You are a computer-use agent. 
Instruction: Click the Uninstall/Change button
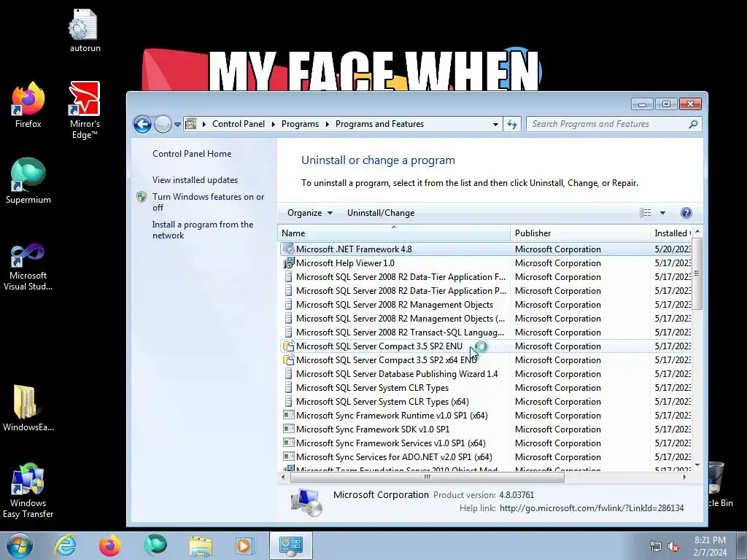(381, 213)
